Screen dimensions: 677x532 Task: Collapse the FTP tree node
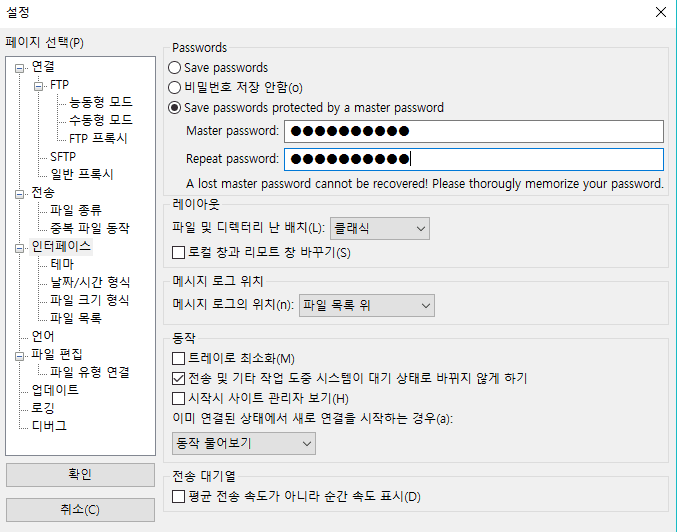point(38,86)
